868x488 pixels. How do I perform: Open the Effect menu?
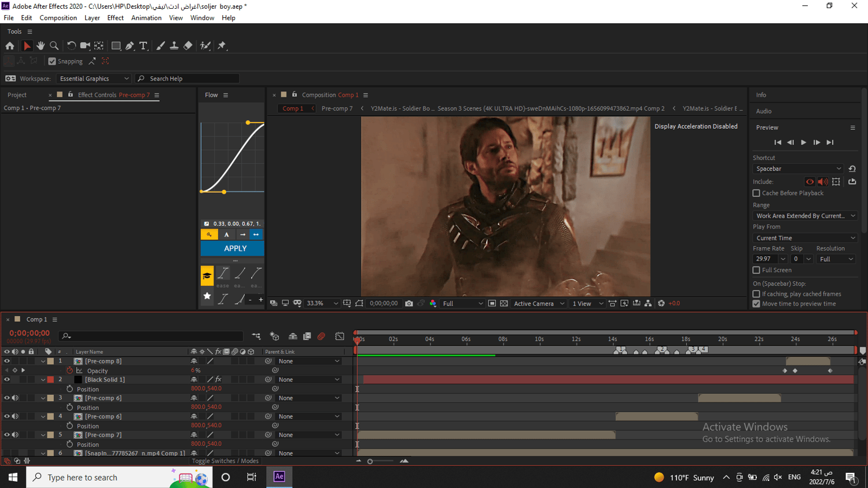pos(115,18)
